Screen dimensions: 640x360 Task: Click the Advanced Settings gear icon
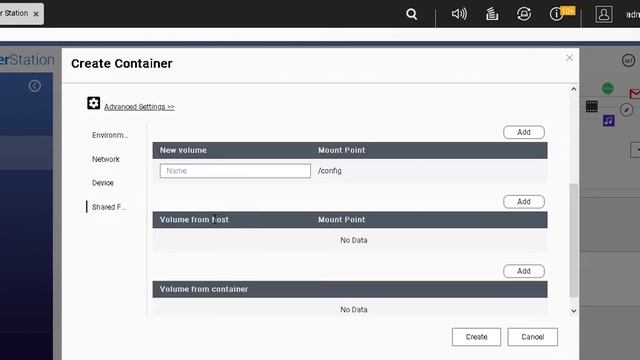[93, 103]
